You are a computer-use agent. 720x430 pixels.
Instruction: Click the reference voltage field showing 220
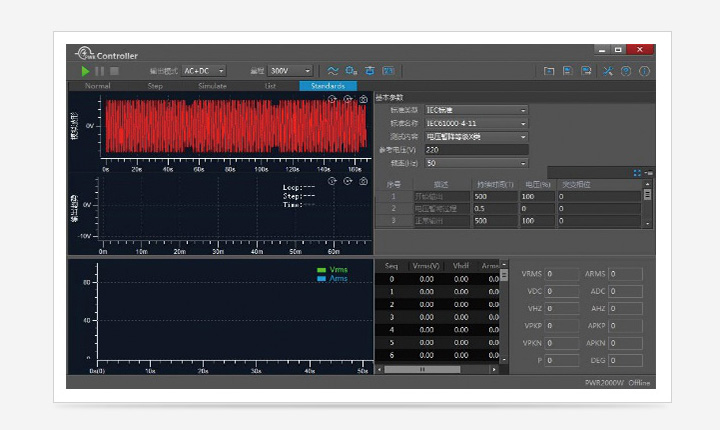click(476, 149)
